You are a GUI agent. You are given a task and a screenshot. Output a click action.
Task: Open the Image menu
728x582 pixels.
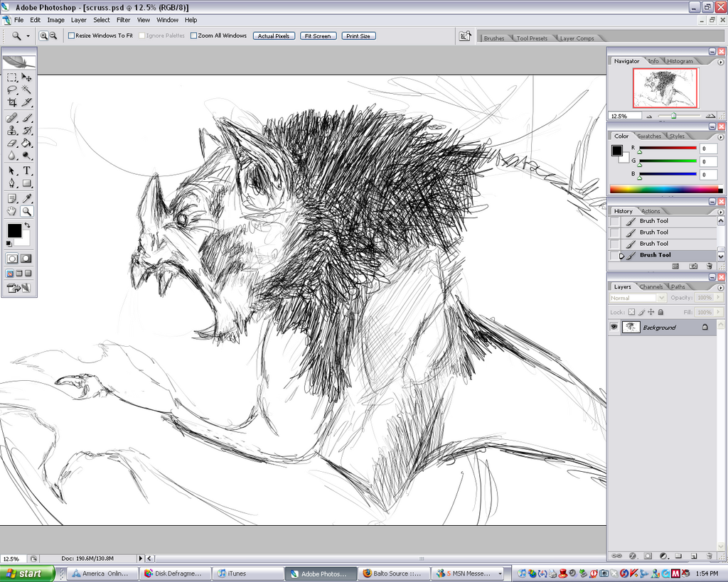tap(55, 20)
